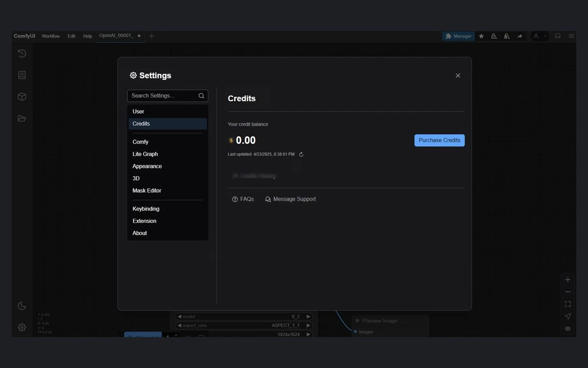Click the vacuum icon next to the star
This screenshot has width=588, height=368.
494,36
